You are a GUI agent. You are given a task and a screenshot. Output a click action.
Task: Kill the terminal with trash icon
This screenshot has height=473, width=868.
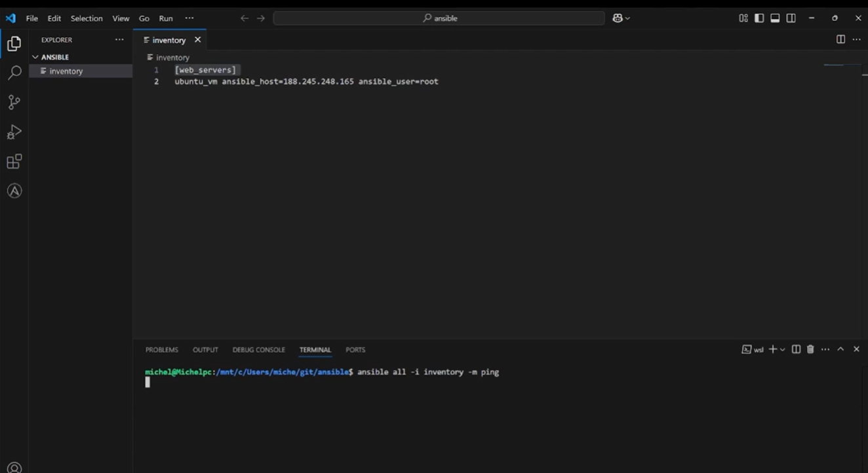(810, 349)
